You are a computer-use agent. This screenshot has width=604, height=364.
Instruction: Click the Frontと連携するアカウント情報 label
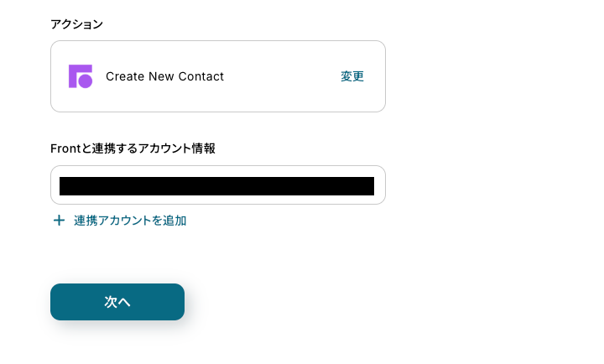point(133,148)
